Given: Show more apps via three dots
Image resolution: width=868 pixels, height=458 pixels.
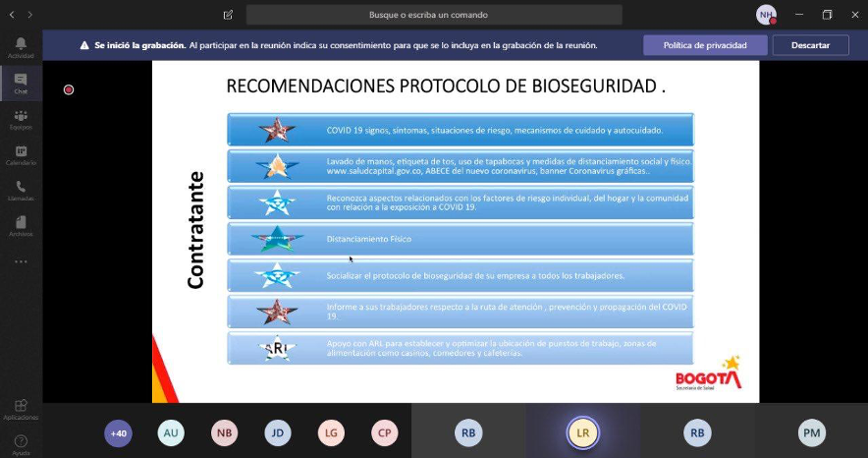Looking at the screenshot, I should (x=21, y=261).
